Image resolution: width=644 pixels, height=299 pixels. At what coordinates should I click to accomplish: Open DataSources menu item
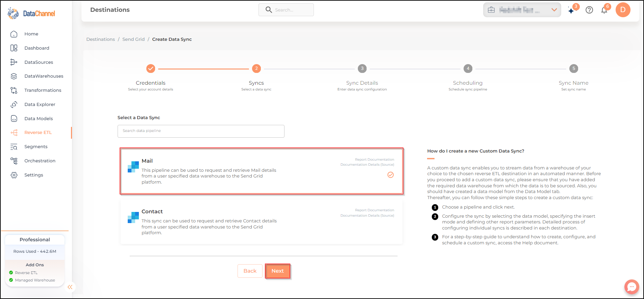click(x=39, y=62)
